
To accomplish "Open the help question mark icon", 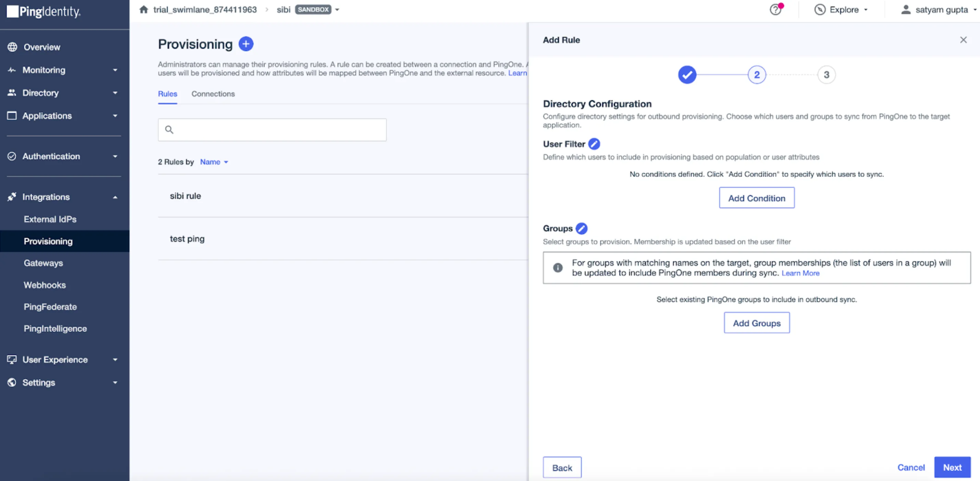I will (775, 10).
